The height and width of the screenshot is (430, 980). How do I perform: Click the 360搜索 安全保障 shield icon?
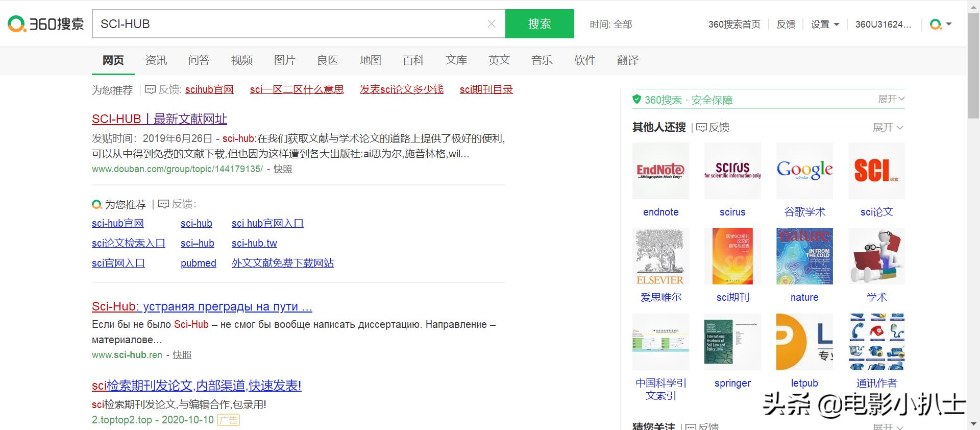(x=636, y=99)
